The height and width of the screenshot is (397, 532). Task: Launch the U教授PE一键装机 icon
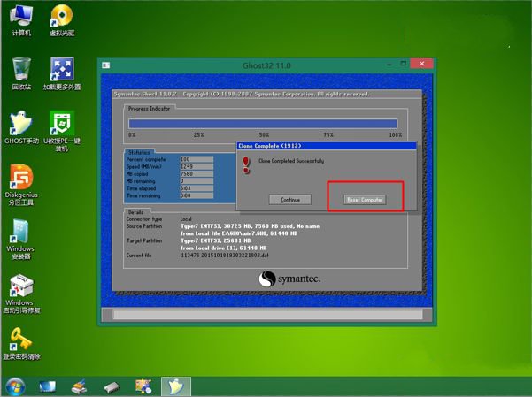[x=62, y=131]
